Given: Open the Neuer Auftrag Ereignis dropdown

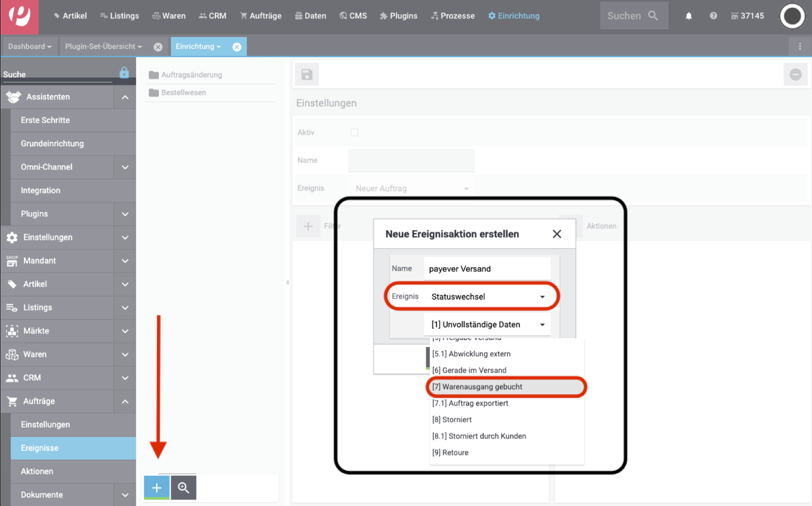Looking at the screenshot, I should 411,188.
